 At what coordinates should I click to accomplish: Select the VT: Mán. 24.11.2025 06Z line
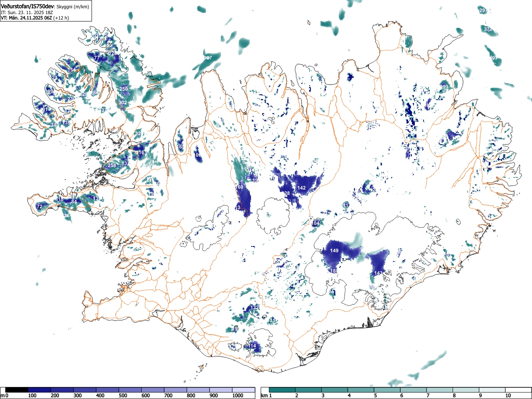tap(26, 18)
